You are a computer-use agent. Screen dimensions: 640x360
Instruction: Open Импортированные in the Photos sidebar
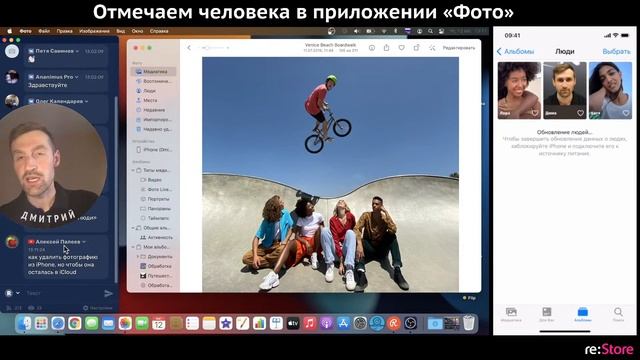[153, 120]
